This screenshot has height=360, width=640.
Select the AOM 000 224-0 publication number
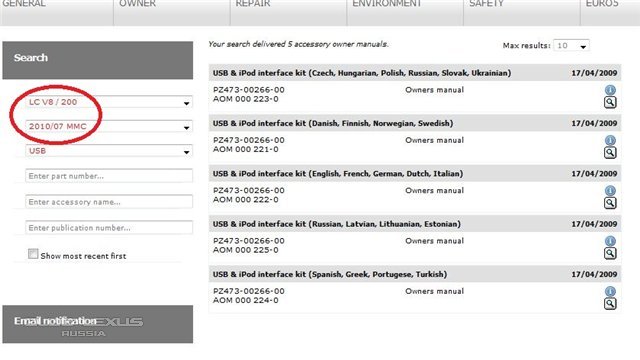pos(246,300)
